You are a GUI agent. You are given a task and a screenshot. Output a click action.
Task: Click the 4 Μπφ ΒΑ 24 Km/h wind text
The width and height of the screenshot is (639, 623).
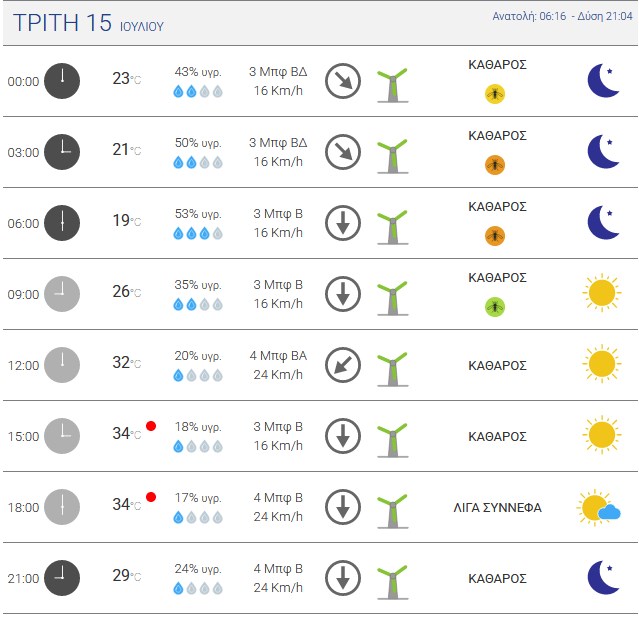coord(278,365)
